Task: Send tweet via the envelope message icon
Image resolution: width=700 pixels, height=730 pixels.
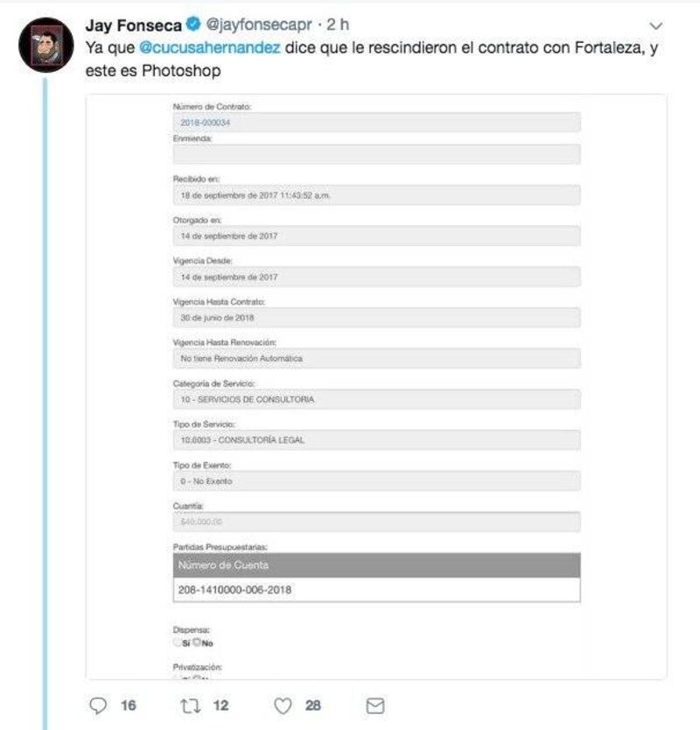Action: pos(374,705)
